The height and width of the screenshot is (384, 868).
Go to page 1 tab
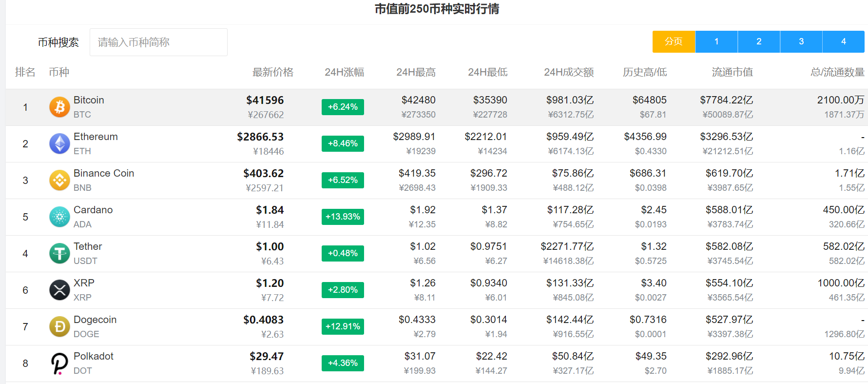[716, 41]
